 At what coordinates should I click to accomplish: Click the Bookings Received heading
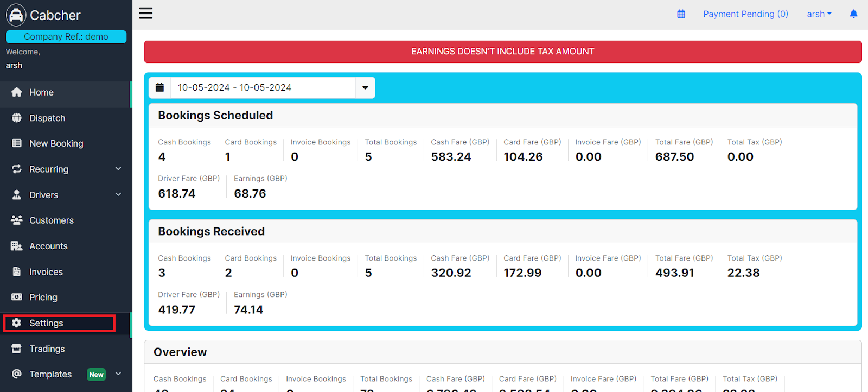pos(212,231)
